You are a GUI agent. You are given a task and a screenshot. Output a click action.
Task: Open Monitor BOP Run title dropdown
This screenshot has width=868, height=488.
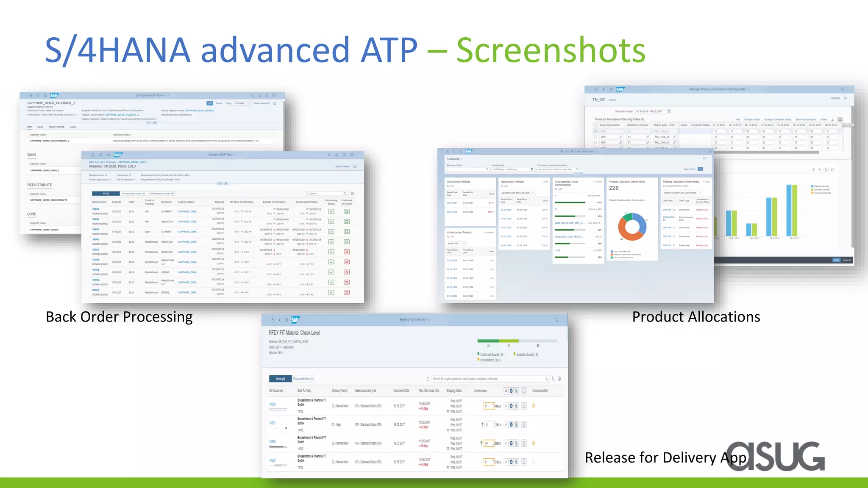pyautogui.click(x=235, y=155)
